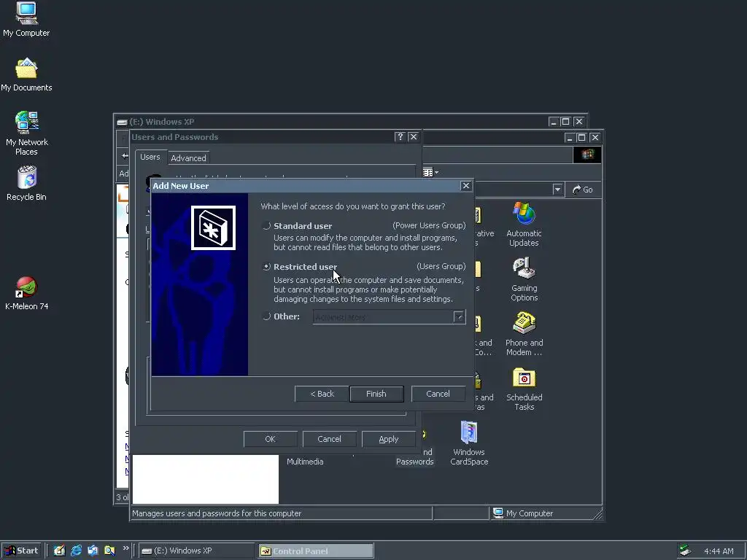Viewport: 747px width, 560px height.
Task: Click the Back button in Add New User
Action: pyautogui.click(x=322, y=394)
